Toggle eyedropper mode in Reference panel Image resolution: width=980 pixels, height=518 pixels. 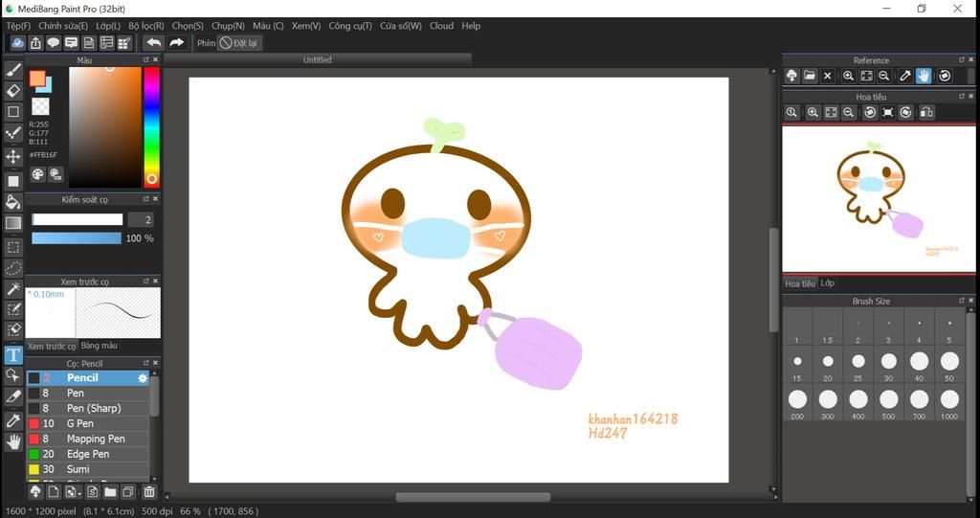point(905,76)
